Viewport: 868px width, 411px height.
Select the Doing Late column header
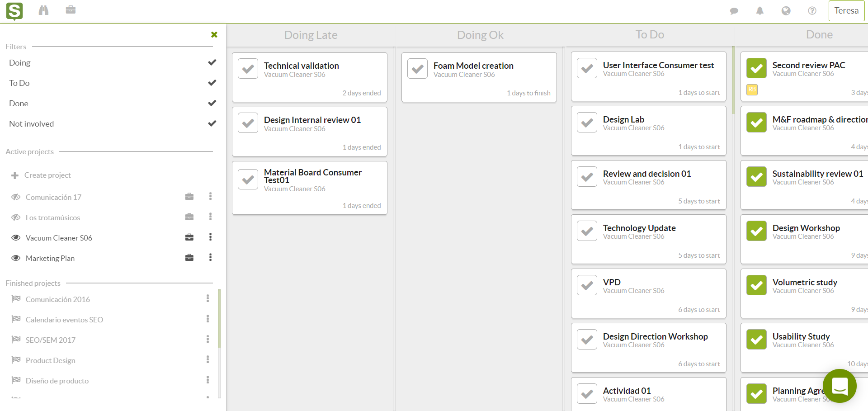click(x=311, y=35)
